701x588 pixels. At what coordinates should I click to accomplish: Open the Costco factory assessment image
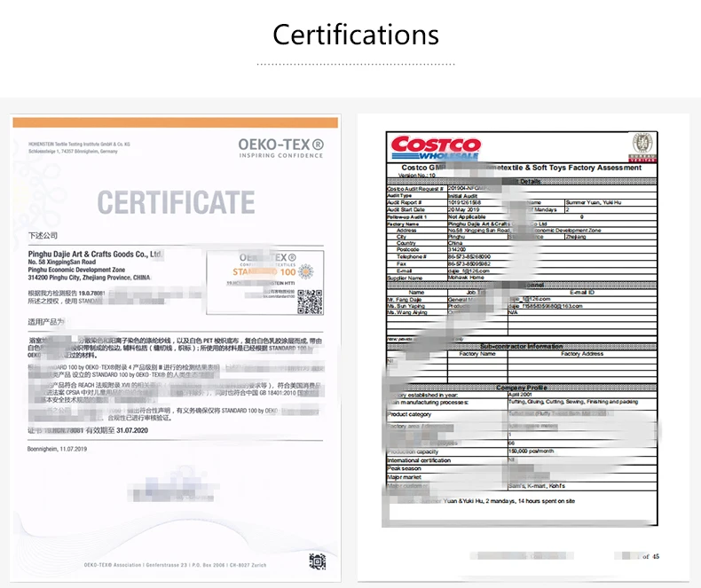click(x=523, y=347)
